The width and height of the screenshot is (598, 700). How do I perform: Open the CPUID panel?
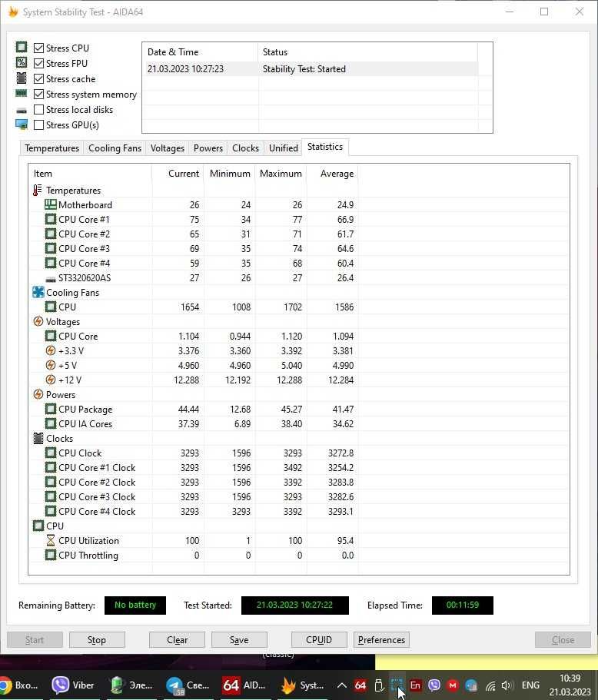point(319,640)
